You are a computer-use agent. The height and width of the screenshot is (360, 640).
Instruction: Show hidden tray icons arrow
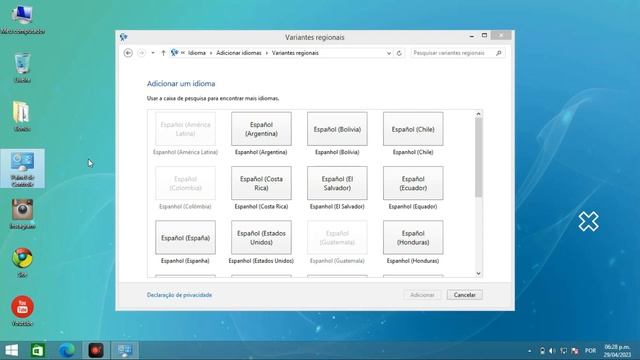click(x=530, y=351)
